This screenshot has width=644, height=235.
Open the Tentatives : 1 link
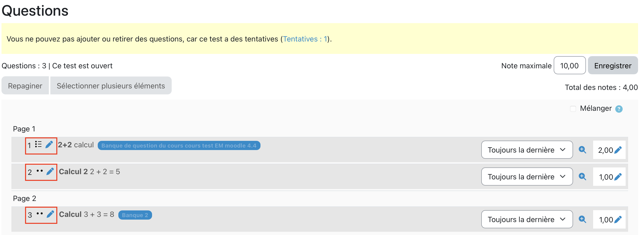pos(305,39)
